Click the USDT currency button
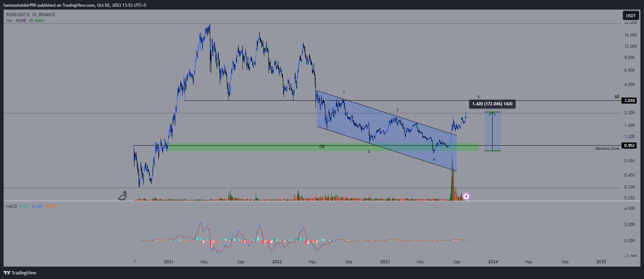Image resolution: width=644 pixels, height=279 pixels. [631, 15]
